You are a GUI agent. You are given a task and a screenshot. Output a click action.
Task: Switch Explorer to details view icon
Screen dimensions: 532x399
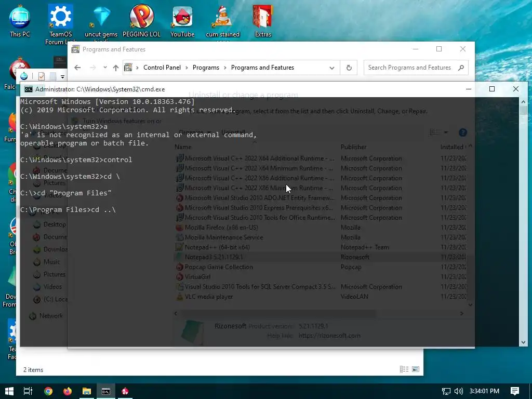coord(404,369)
